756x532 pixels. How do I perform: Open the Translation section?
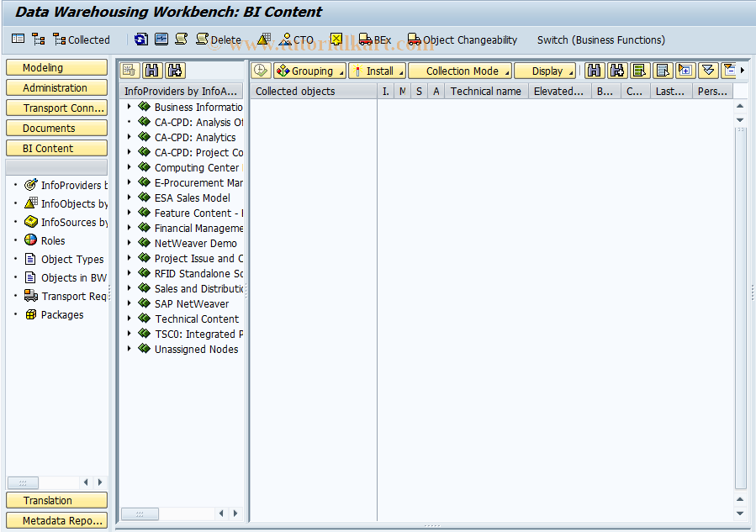point(56,500)
